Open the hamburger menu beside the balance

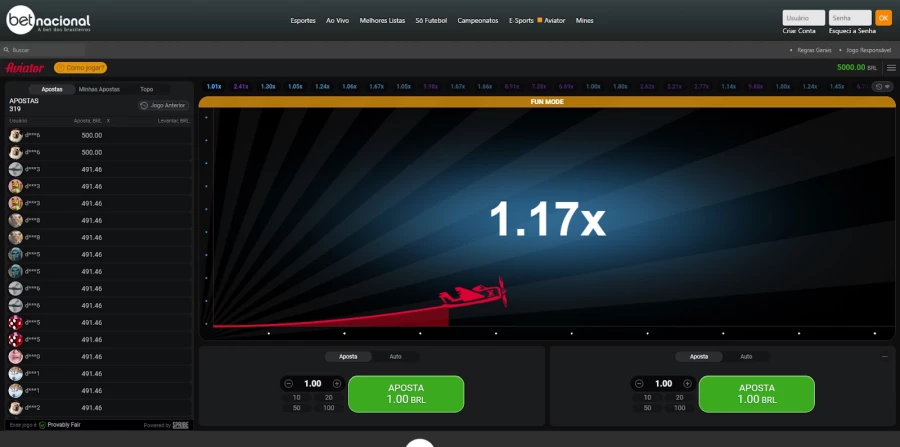(890, 67)
